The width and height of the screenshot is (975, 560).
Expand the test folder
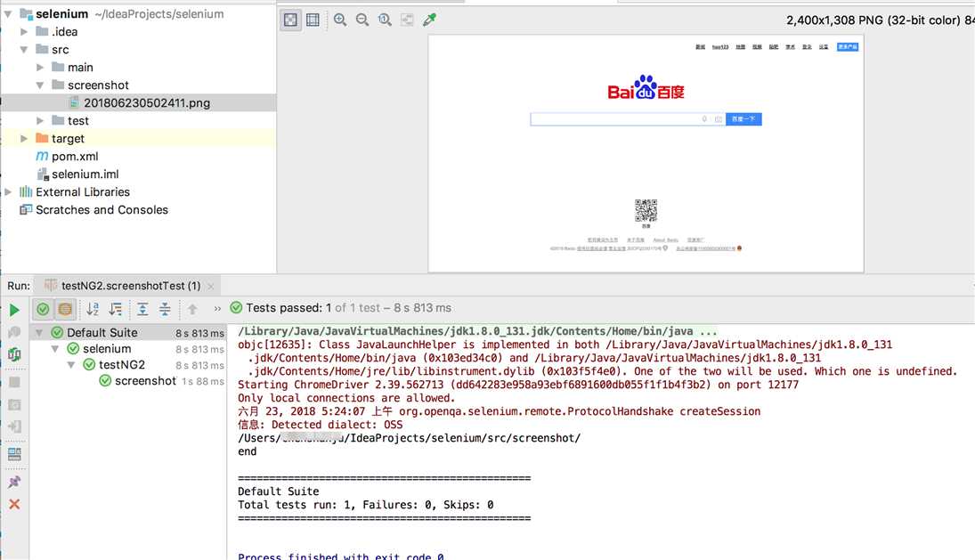[40, 120]
